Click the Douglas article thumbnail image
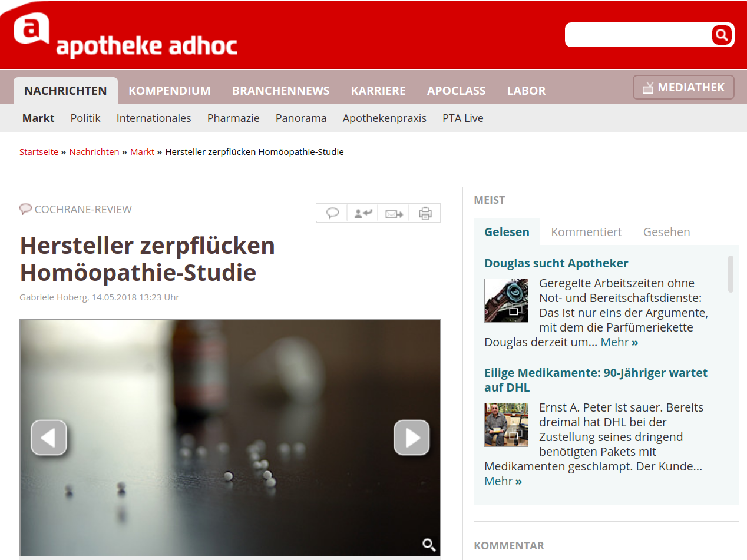 click(x=506, y=300)
